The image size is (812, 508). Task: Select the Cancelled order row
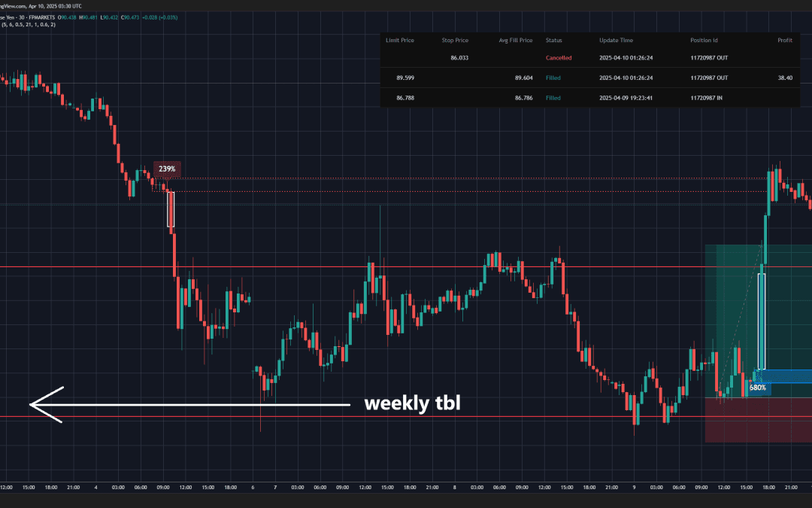pyautogui.click(x=560, y=57)
